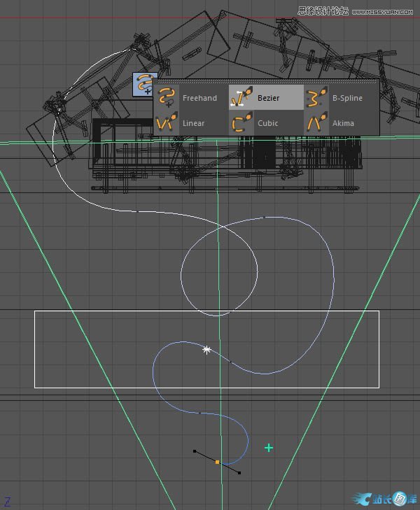This screenshot has width=420, height=510.
Task: Click the lower-right black tangent handle
Action: point(239,473)
